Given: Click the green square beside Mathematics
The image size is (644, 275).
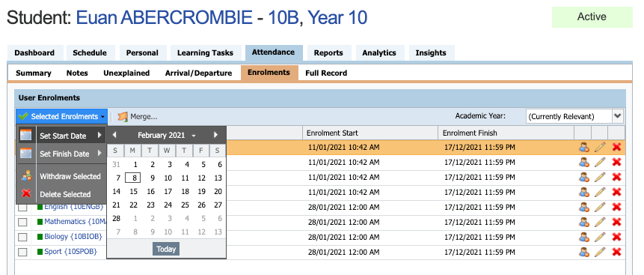Looking at the screenshot, I should click(40, 222).
